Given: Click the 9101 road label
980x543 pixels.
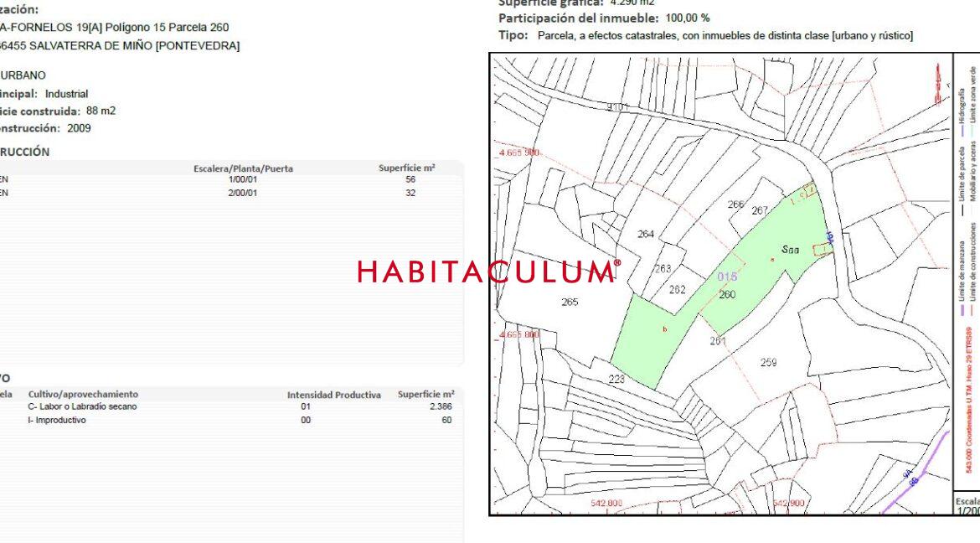Looking at the screenshot, I should (x=616, y=107).
